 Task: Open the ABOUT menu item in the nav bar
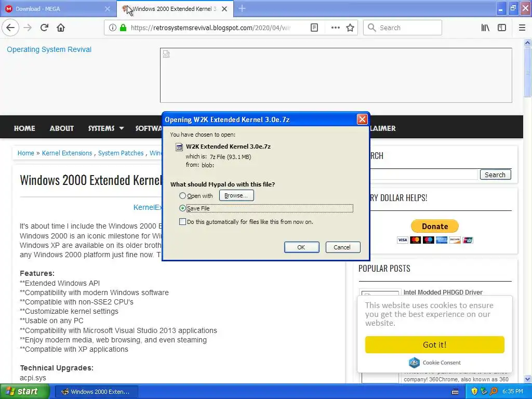point(62,128)
